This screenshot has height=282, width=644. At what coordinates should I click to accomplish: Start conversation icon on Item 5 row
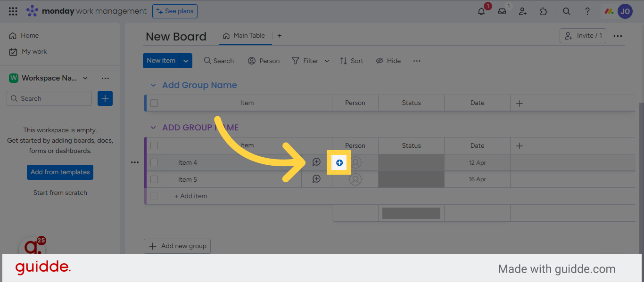click(x=316, y=179)
